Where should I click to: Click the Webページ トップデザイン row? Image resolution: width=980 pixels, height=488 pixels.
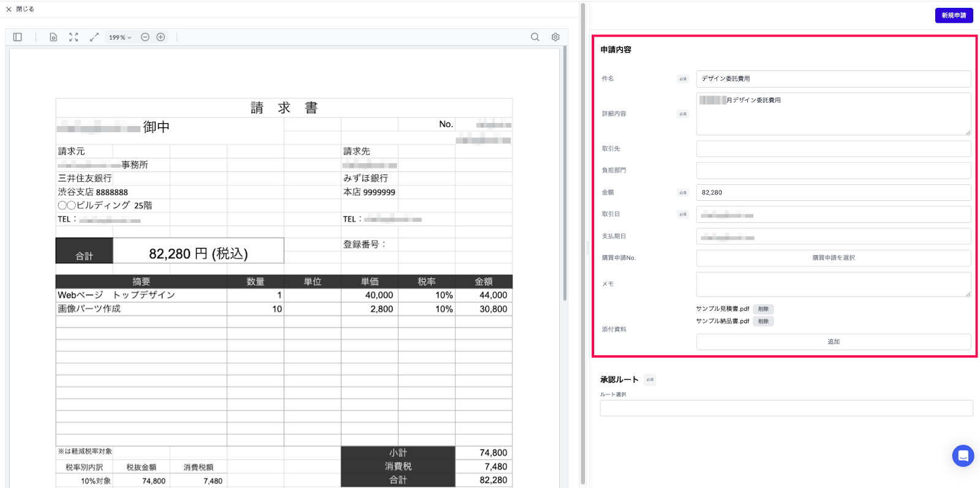284,295
